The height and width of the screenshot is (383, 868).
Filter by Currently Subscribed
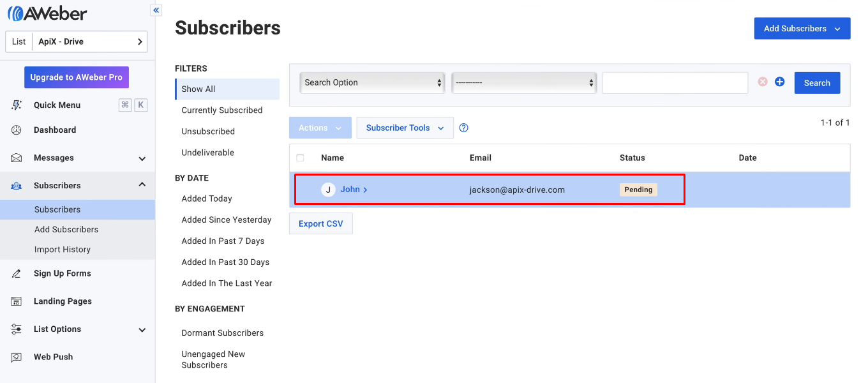[221, 110]
